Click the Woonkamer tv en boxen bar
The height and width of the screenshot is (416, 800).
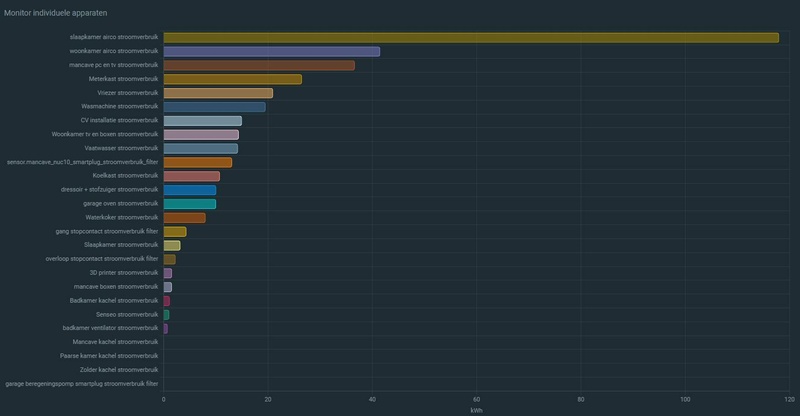pos(201,135)
